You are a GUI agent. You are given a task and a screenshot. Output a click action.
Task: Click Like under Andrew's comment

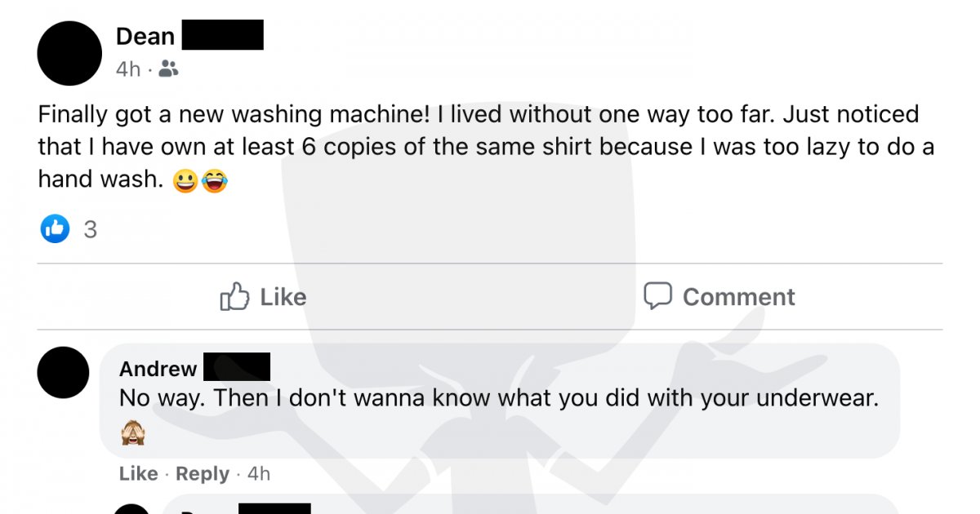coord(136,473)
